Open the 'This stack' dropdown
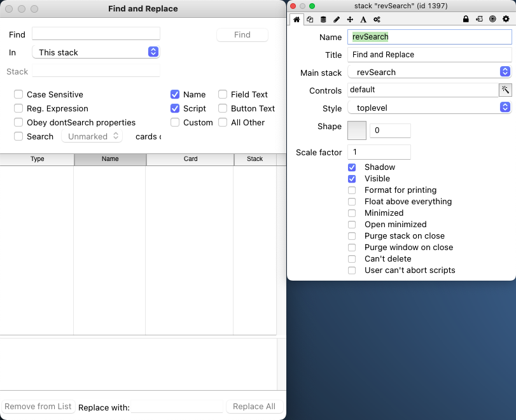The image size is (516, 420). click(x=96, y=52)
